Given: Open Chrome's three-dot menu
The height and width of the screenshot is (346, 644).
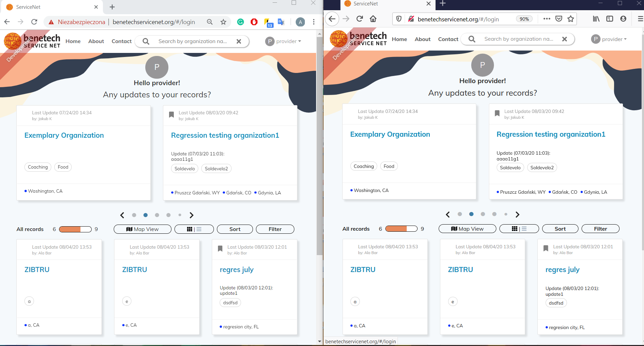Looking at the screenshot, I should 313,22.
